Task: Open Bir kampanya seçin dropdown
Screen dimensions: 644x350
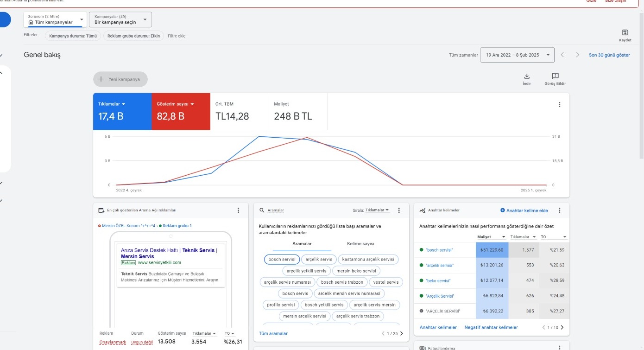Action: [x=120, y=19]
